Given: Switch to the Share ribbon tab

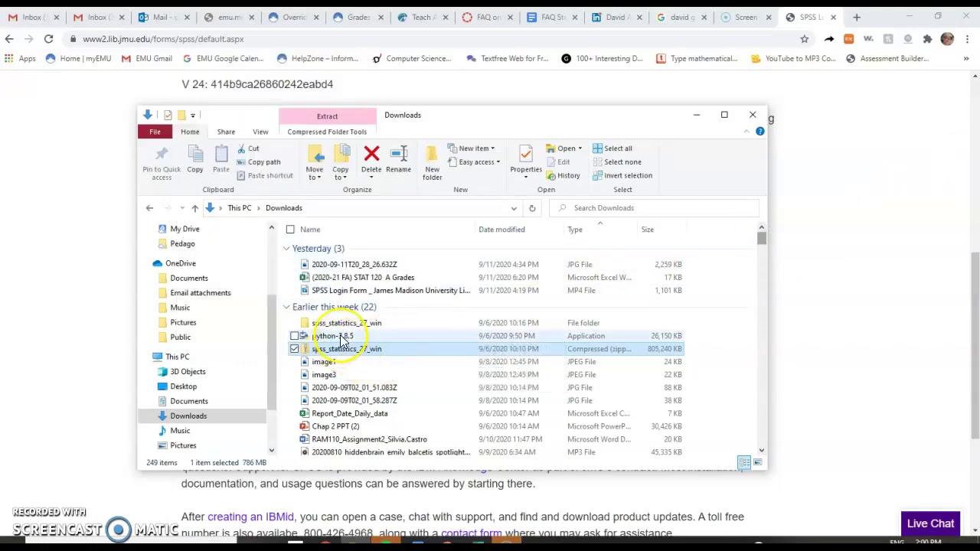Looking at the screenshot, I should (x=226, y=132).
